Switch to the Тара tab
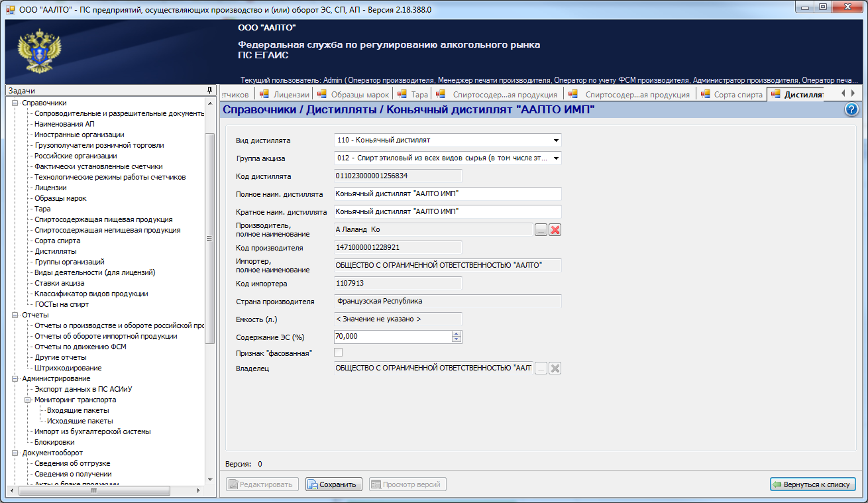This screenshot has height=503, width=868. (413, 94)
